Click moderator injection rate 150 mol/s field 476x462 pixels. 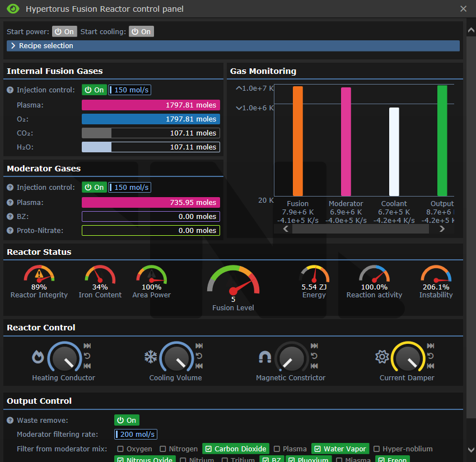(x=129, y=187)
